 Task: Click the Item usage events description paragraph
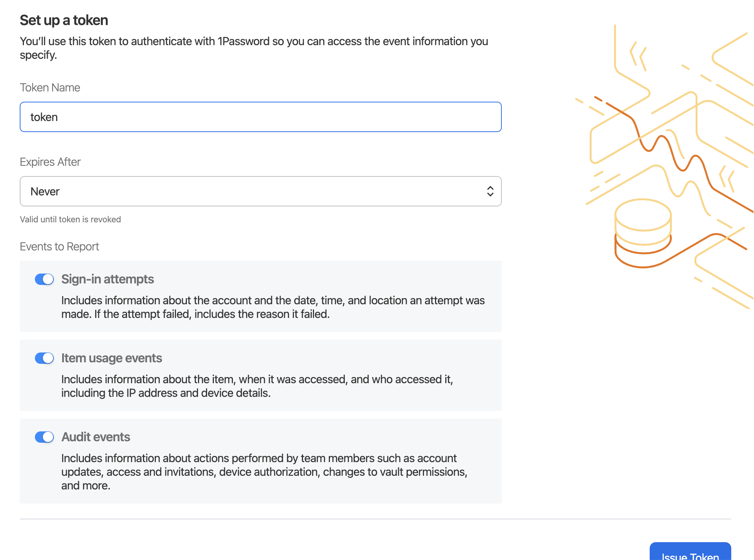tap(257, 386)
